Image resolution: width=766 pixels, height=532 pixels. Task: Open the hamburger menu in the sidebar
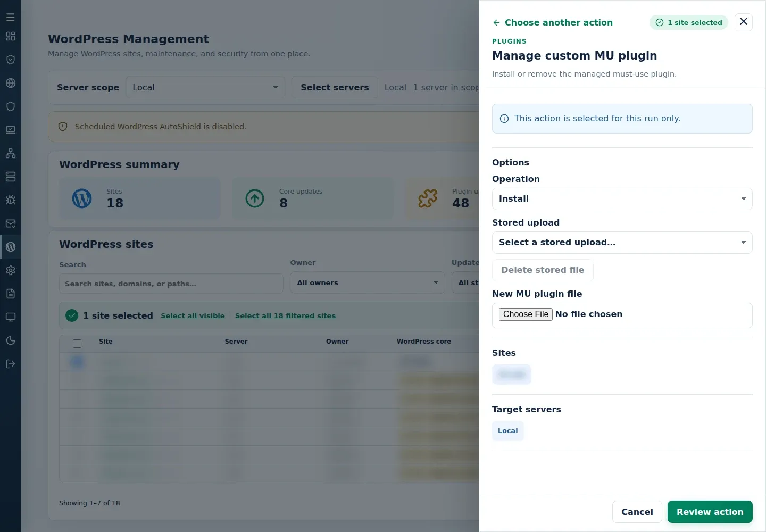11,18
